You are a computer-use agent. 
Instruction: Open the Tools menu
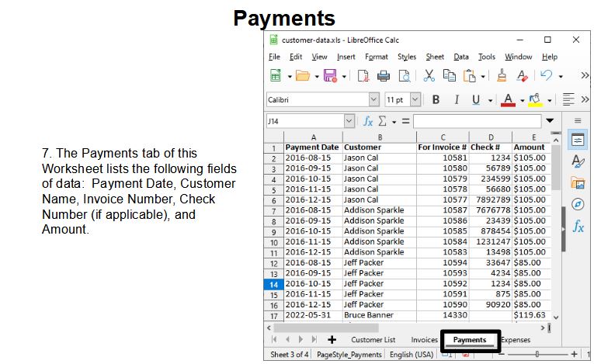[486, 57]
